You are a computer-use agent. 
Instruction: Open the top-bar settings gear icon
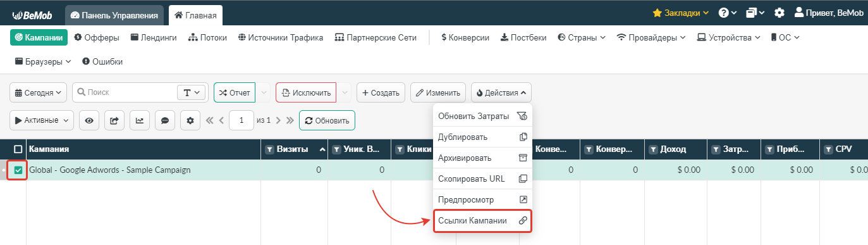(779, 13)
